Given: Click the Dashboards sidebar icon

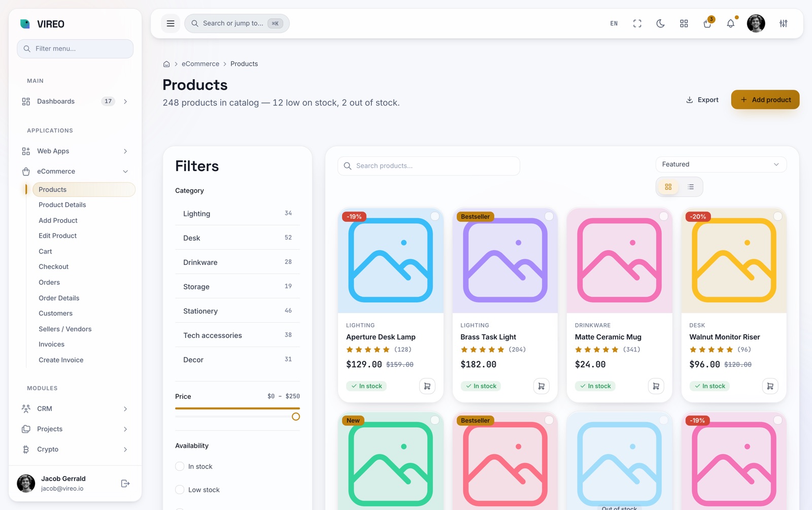Looking at the screenshot, I should (x=26, y=101).
